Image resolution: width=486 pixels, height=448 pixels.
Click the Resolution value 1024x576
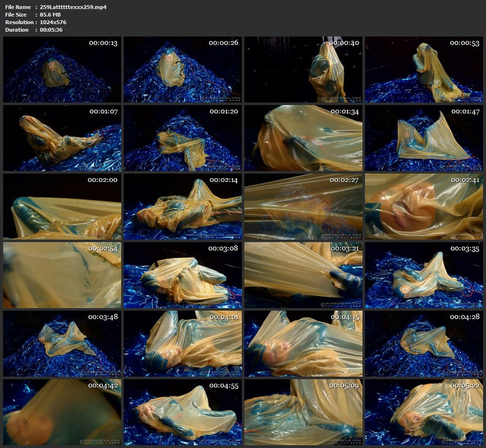point(53,22)
